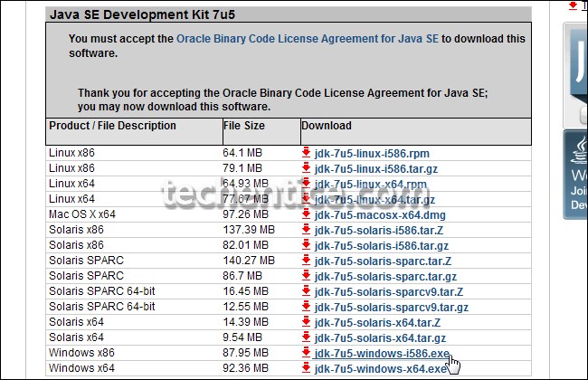Download jdk-7u5-solaris-x64.tar.Z file link
Viewport: 588px width, 380px height.
pyautogui.click(x=377, y=323)
